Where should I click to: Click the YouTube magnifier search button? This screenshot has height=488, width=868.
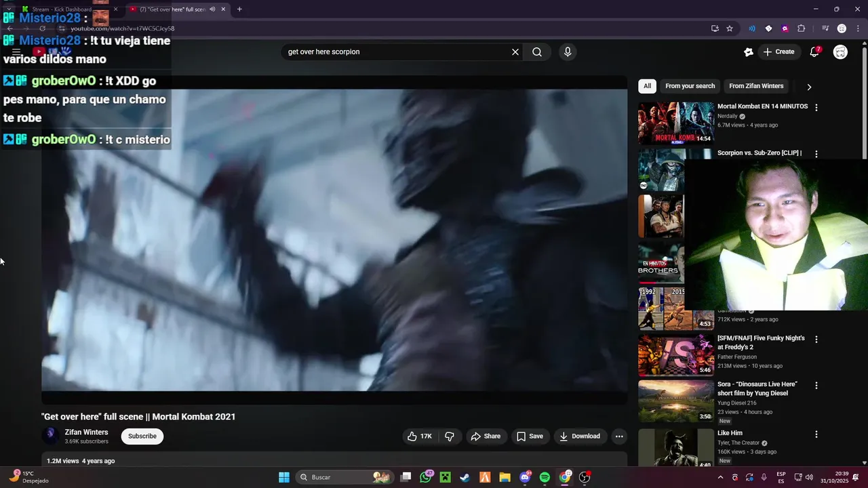point(537,52)
